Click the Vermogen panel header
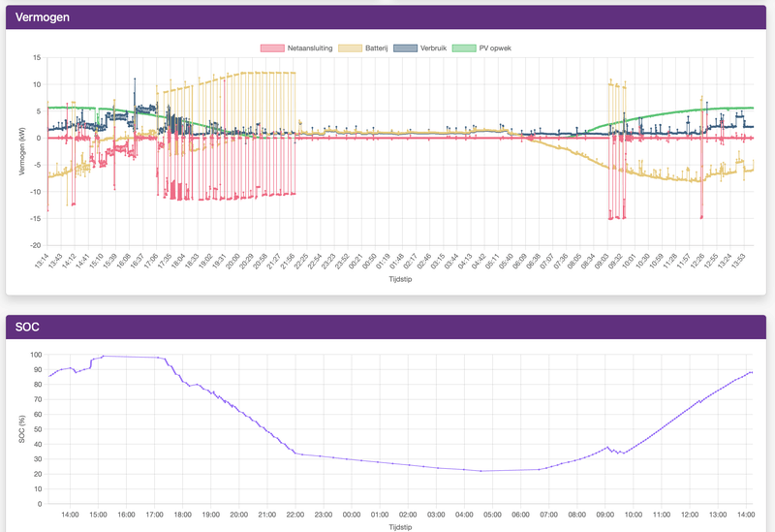Screen dimensions: 775x532 click(x=386, y=17)
